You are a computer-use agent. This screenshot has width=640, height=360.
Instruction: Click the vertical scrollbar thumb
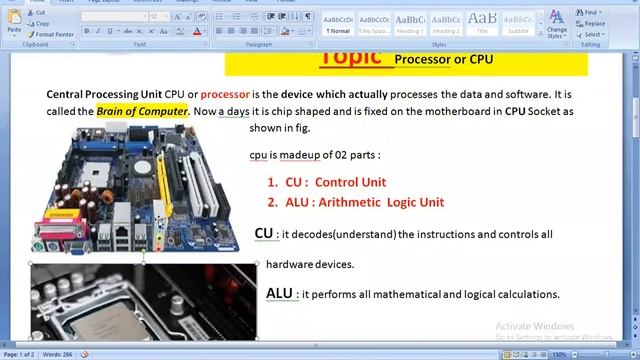tap(636, 117)
